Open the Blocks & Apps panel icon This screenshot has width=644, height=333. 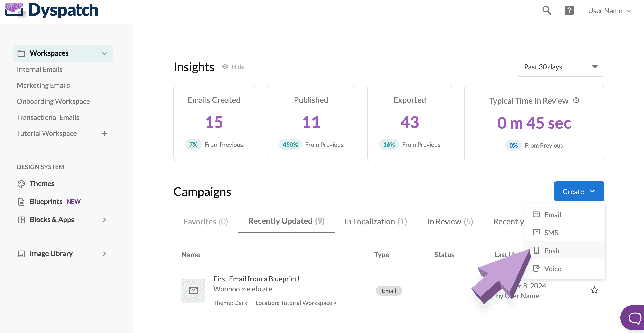(x=21, y=220)
